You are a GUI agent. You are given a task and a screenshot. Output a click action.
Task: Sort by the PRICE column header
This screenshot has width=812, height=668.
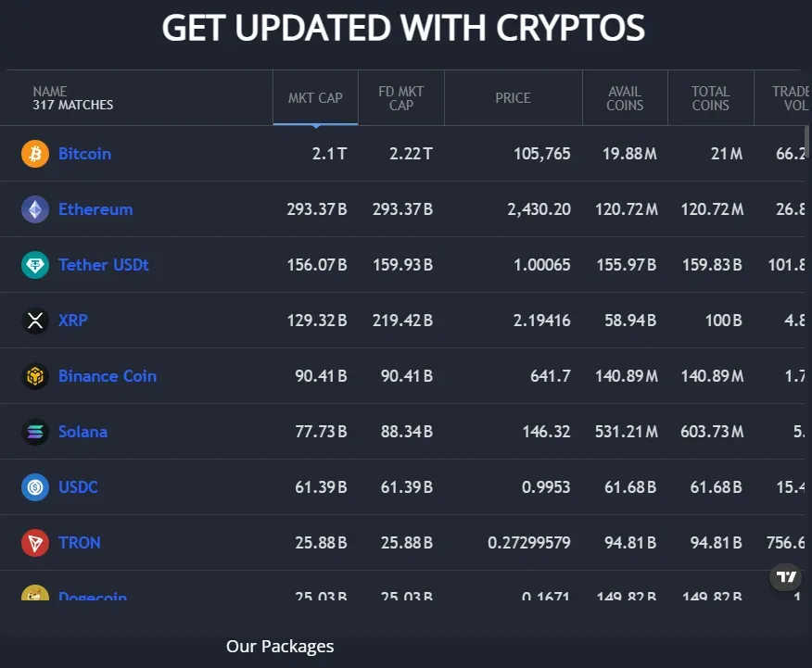coord(513,98)
